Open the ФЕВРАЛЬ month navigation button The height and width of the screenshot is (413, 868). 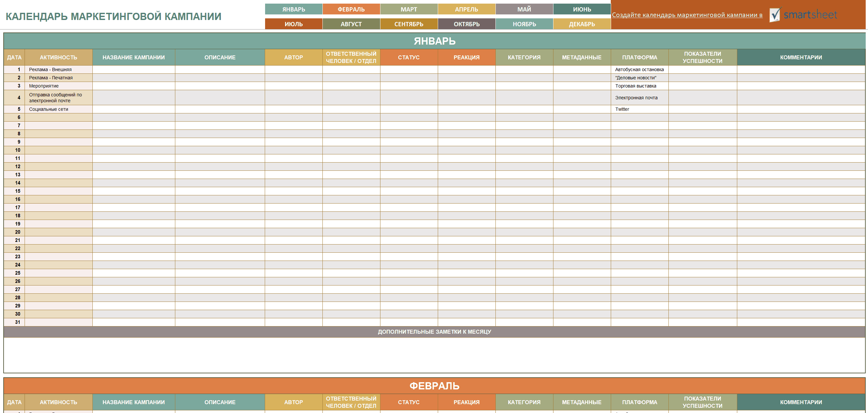click(x=351, y=9)
